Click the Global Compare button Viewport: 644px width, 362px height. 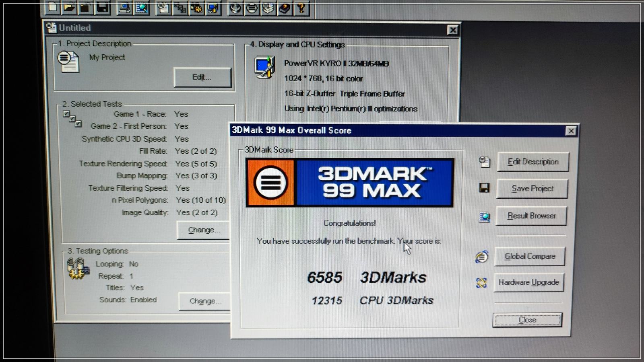pyautogui.click(x=530, y=256)
